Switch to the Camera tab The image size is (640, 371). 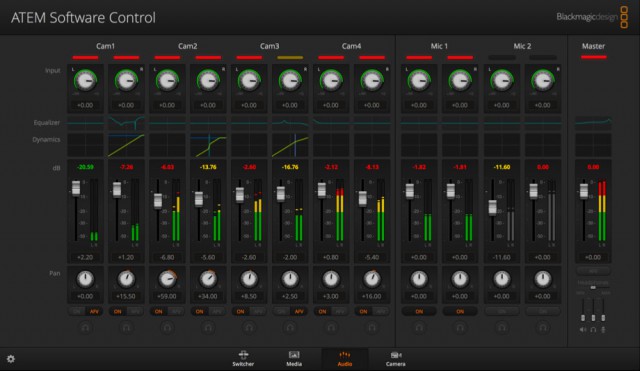[396, 359]
